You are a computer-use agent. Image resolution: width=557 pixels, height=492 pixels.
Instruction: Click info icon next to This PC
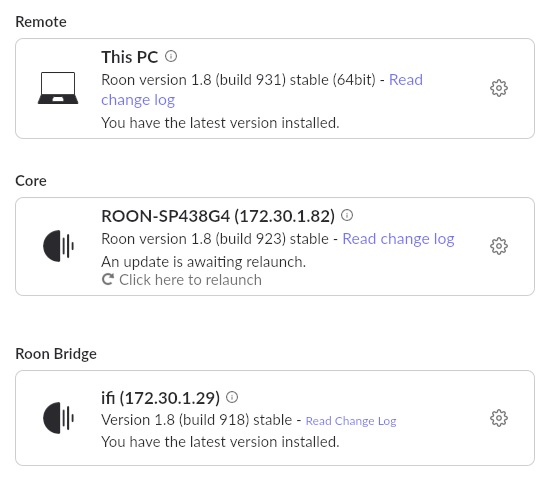point(171,56)
